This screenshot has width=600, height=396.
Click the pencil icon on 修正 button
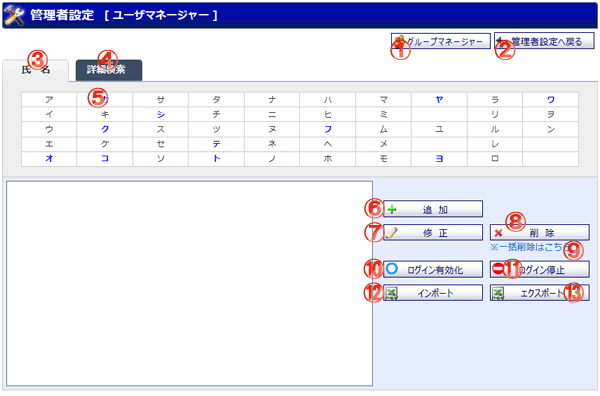[391, 233]
